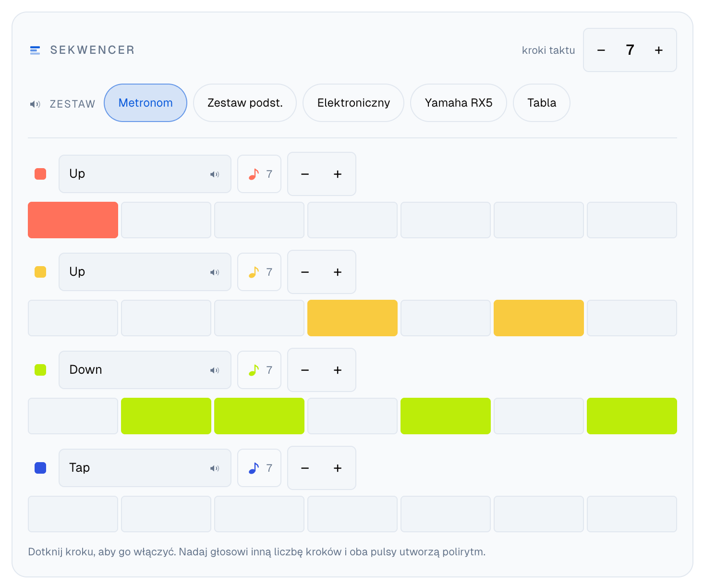Click the speaker icon in the Tap voice
704x588 pixels.
point(215,468)
